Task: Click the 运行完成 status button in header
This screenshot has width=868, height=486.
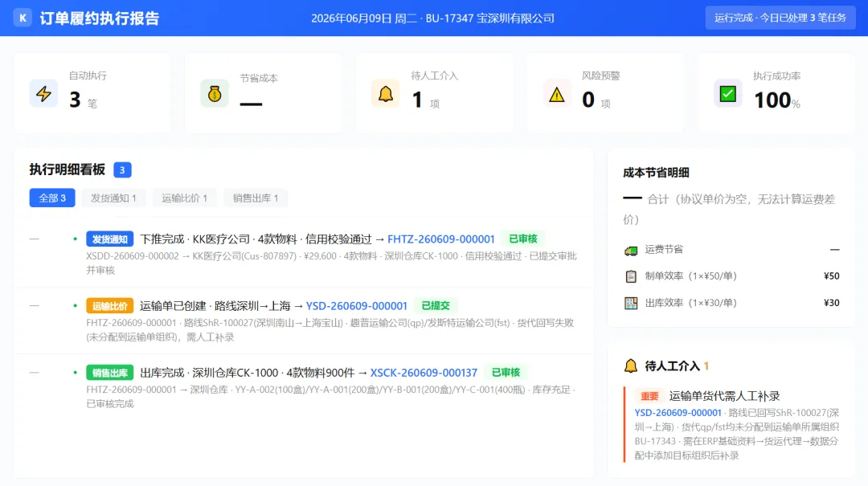Action: point(780,18)
